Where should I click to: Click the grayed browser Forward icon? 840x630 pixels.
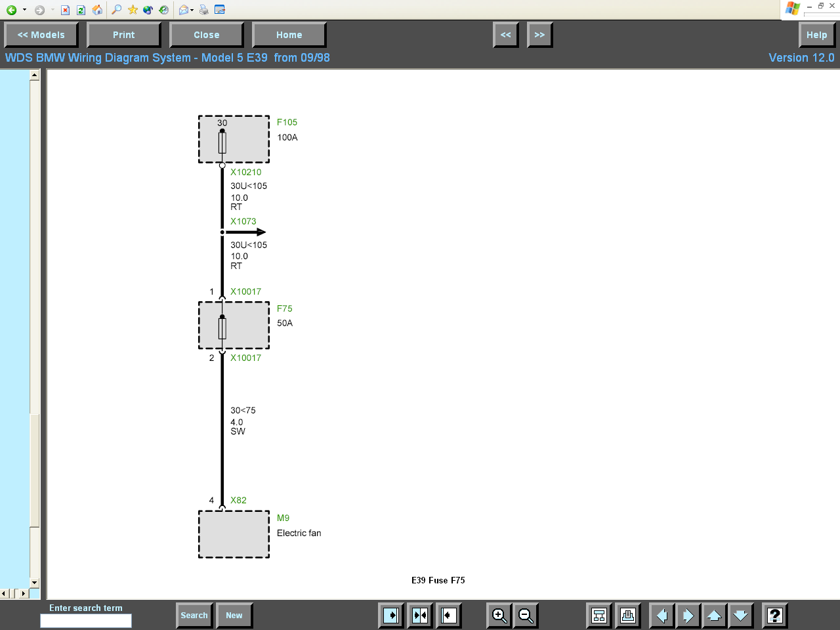[x=39, y=10]
